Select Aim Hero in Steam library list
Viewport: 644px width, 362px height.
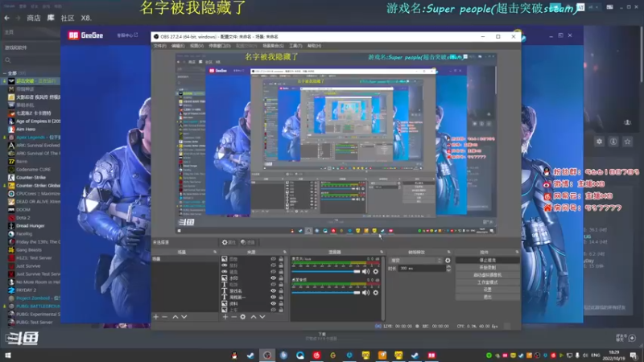pyautogui.click(x=26, y=130)
